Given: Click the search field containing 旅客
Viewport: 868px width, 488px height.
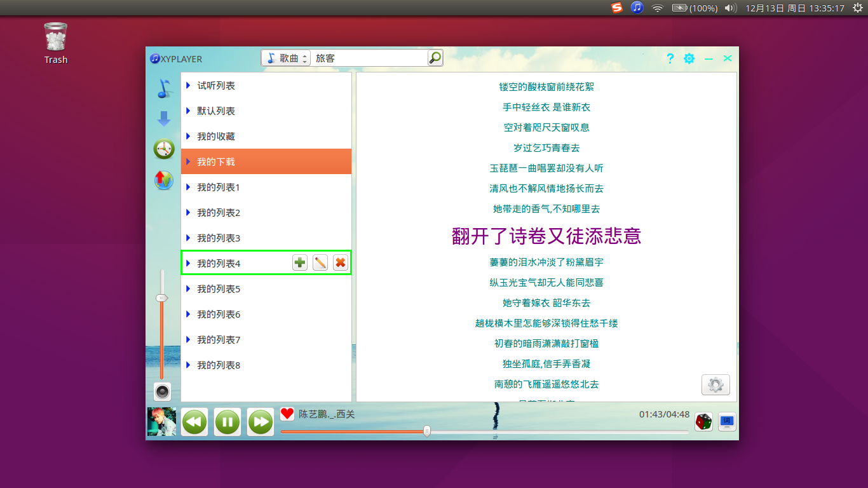Looking at the screenshot, I should coord(369,58).
